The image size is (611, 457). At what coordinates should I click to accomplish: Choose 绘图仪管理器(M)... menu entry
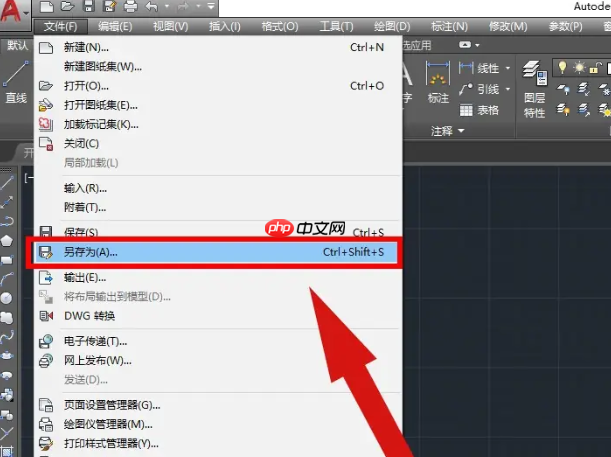pos(218,424)
